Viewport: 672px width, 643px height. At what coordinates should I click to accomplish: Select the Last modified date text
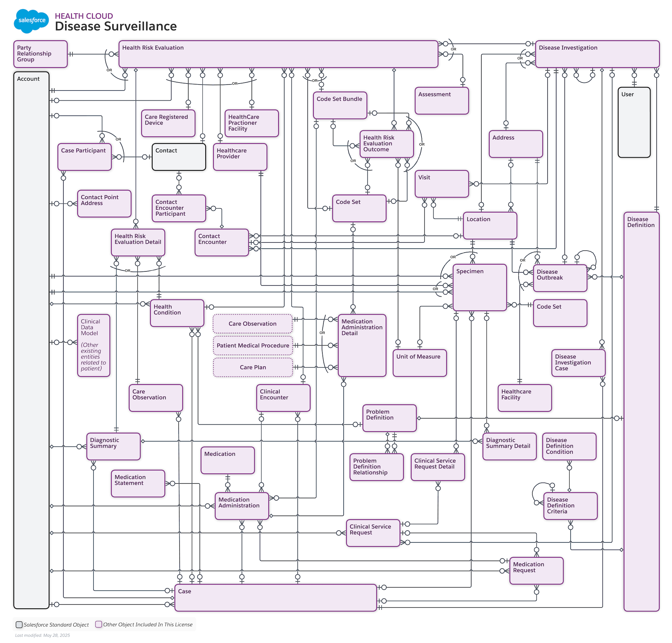42,635
